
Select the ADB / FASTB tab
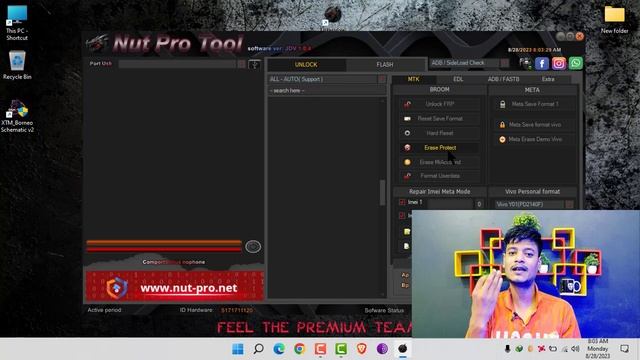coord(503,79)
